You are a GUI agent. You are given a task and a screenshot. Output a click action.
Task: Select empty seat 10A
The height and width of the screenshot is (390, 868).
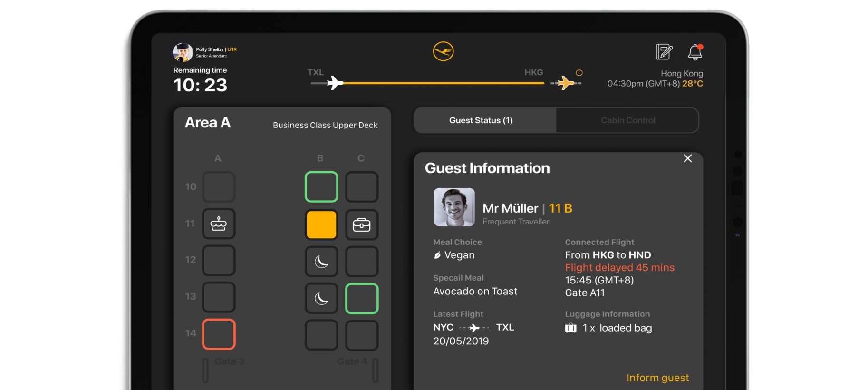[219, 187]
